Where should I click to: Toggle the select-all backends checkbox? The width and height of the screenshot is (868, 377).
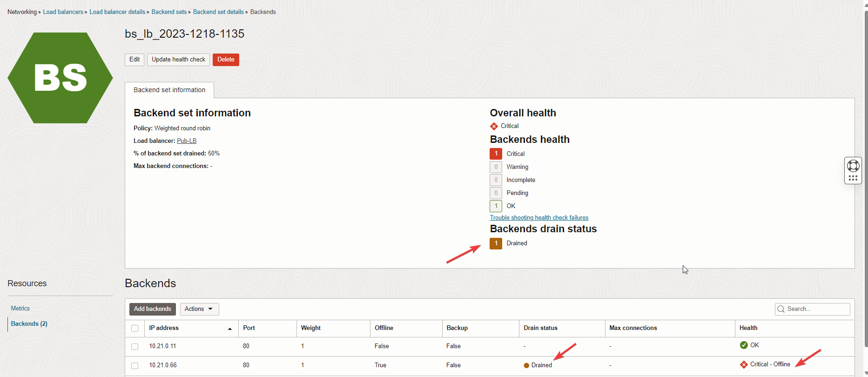135,328
